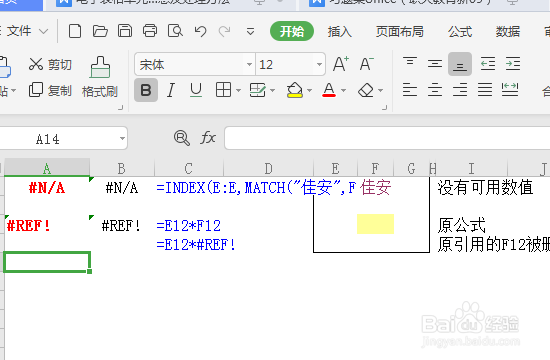550x360 pixels.
Task: Toggle Bold formatting
Action: tap(146, 90)
